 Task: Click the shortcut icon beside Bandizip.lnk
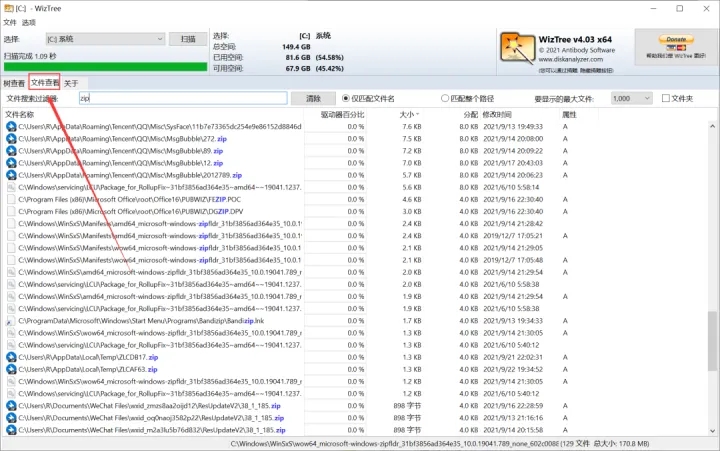tap(11, 321)
